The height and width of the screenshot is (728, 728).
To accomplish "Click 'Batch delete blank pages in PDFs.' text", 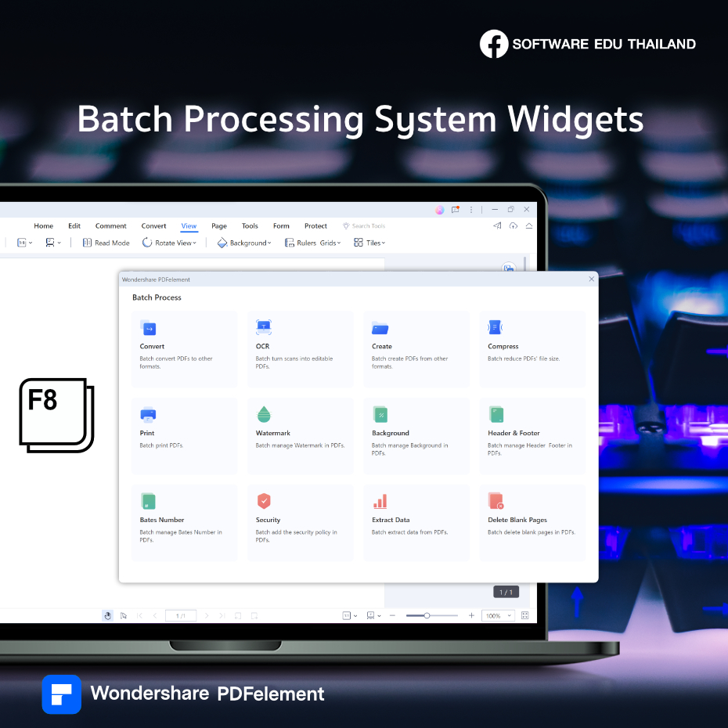I will tap(532, 532).
